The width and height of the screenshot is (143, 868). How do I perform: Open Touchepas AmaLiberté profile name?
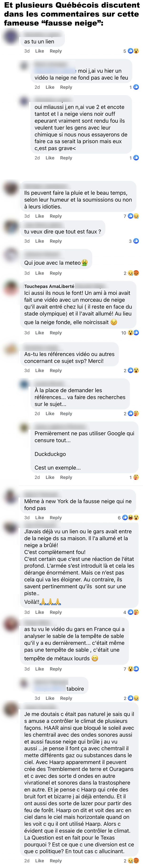[49, 286]
